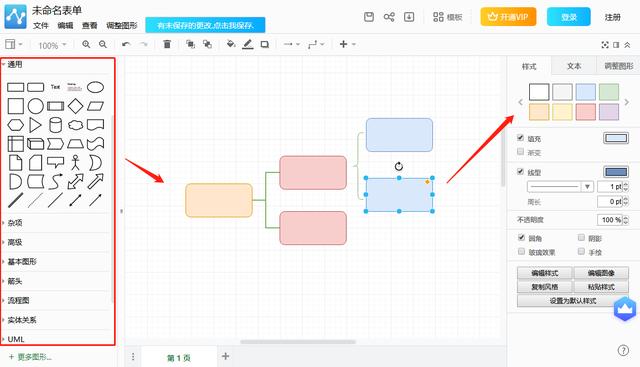640x367 pixels.
Task: Open the 100% zoom level dropdown
Action: (52, 45)
